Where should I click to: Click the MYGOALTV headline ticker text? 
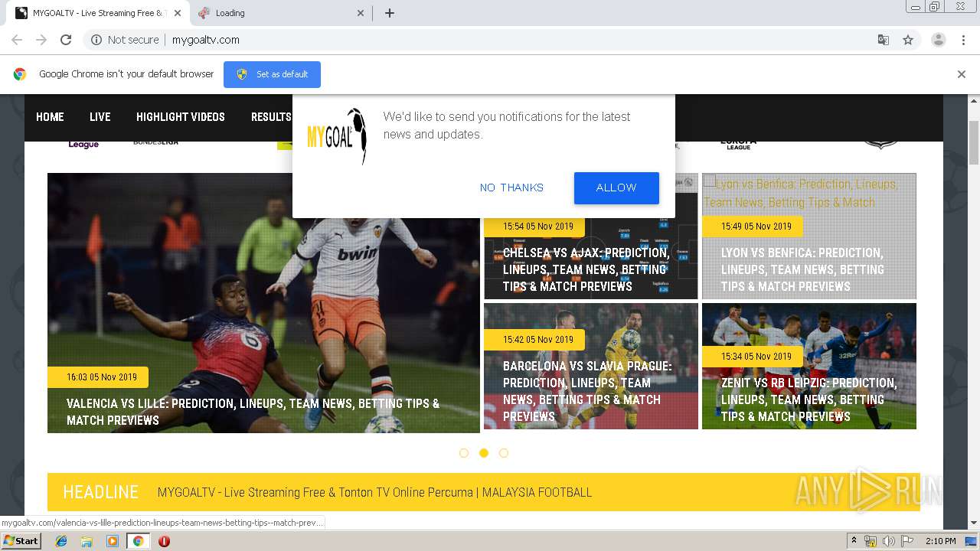[x=374, y=493]
